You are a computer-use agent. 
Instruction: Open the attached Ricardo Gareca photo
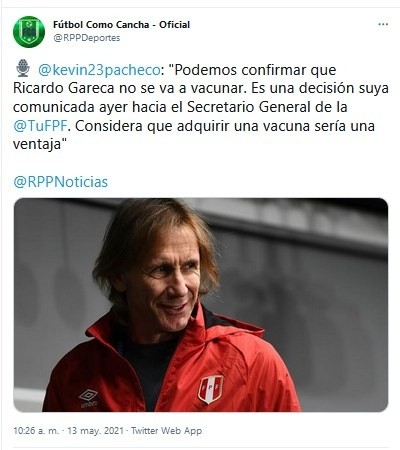tap(201, 305)
